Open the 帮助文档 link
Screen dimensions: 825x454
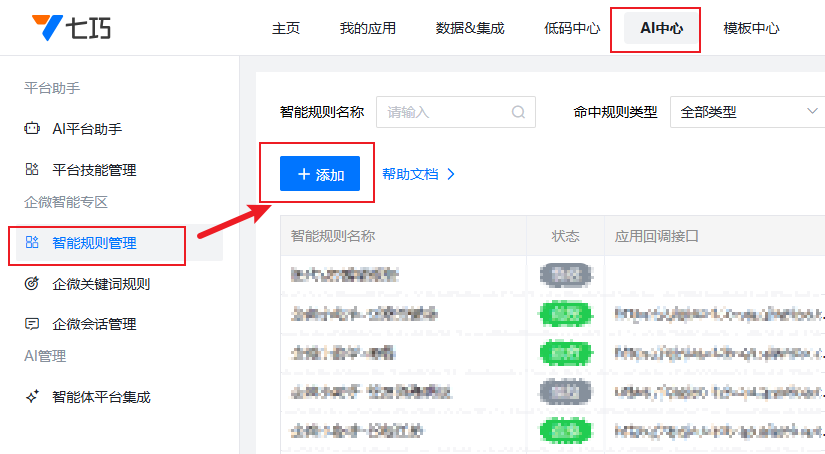(x=410, y=174)
